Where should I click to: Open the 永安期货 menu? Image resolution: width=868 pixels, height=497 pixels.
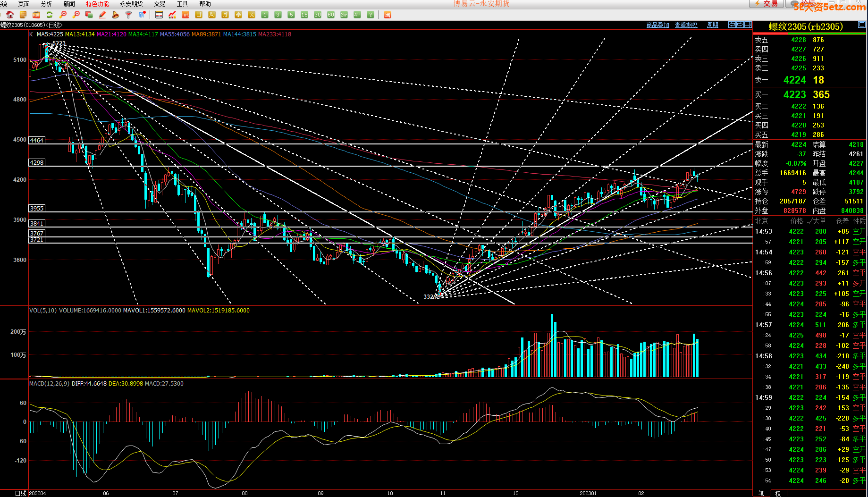point(131,4)
